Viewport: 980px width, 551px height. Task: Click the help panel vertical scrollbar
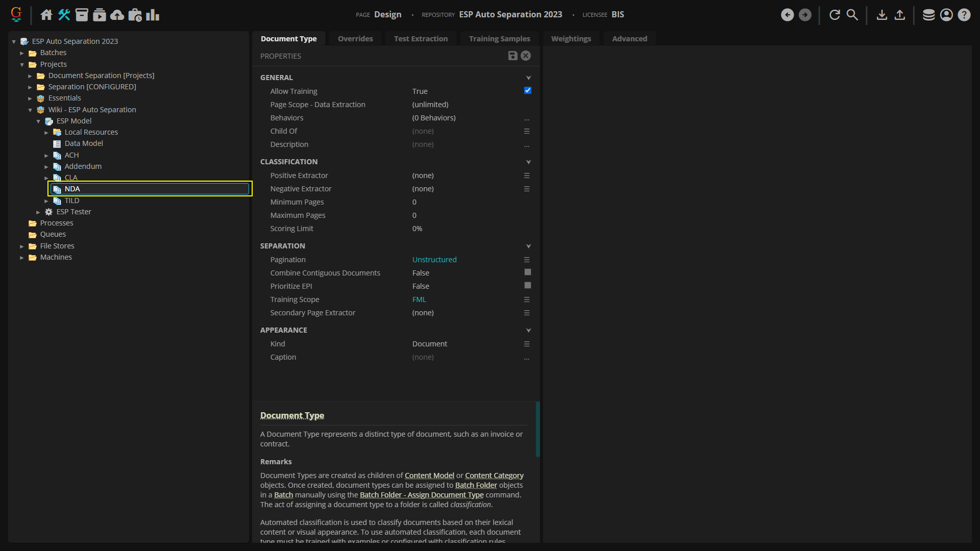(x=537, y=429)
